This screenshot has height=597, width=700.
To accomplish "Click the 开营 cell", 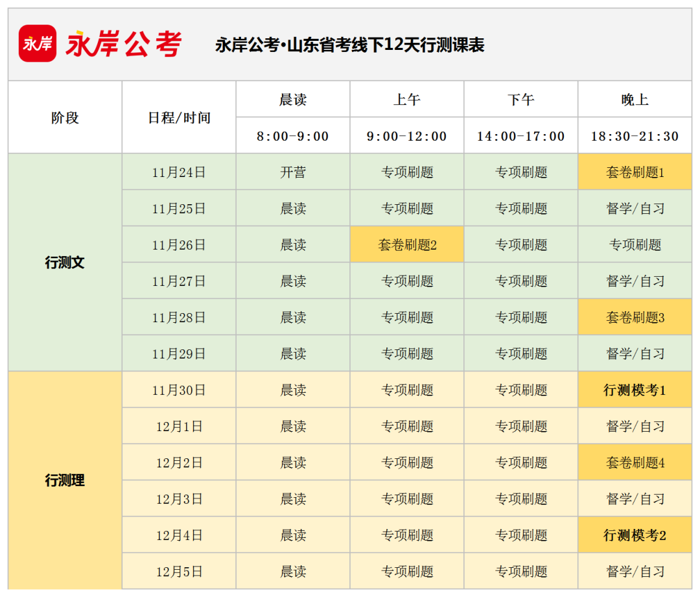I will point(293,172).
